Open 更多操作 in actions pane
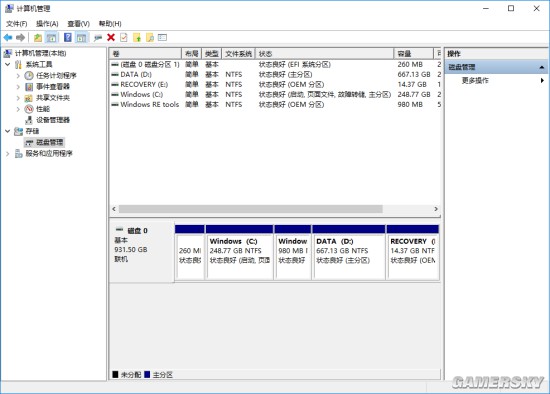550x394 pixels. 475,80
